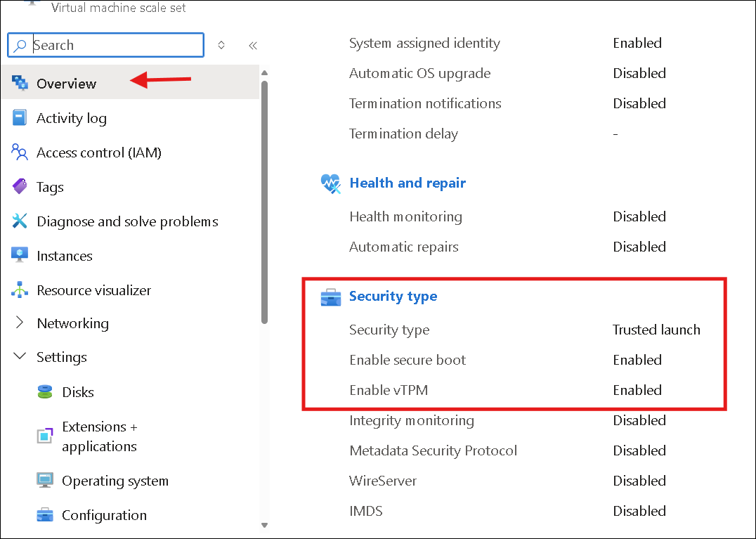Image resolution: width=756 pixels, height=539 pixels.
Task: Click the sidebar scrollbar down arrow
Action: [x=264, y=525]
